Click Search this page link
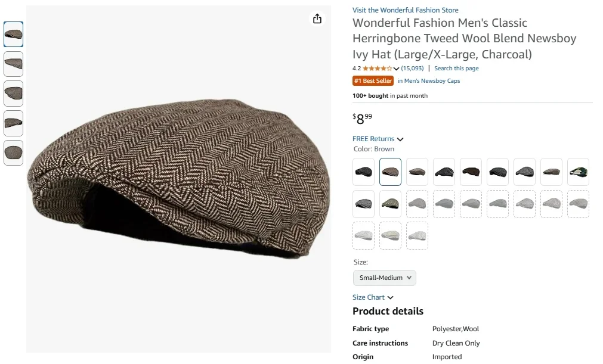603x364 pixels. tap(456, 68)
